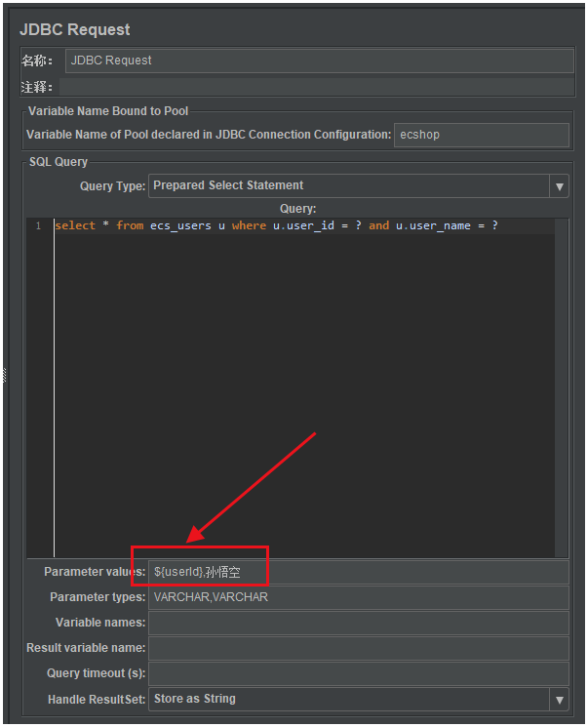This screenshot has height=728, width=588.
Task: Click the Store as String combo box
Action: pyautogui.click(x=358, y=700)
